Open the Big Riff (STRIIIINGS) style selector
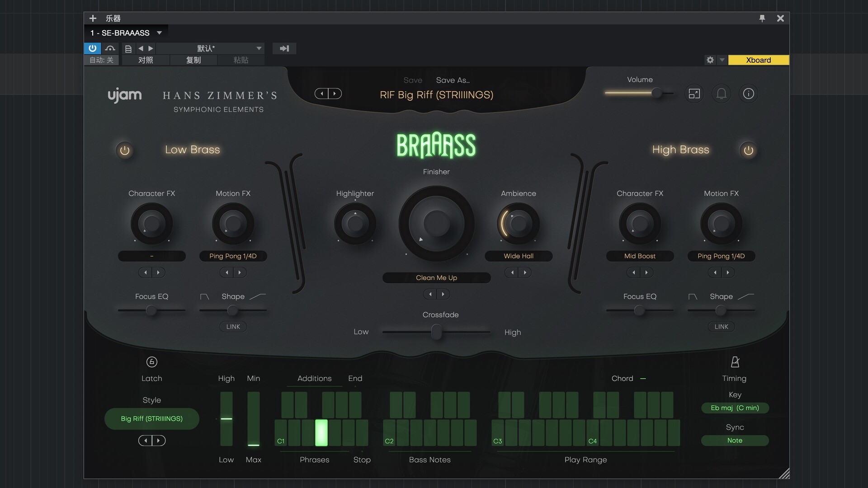The image size is (868, 488). [152, 419]
